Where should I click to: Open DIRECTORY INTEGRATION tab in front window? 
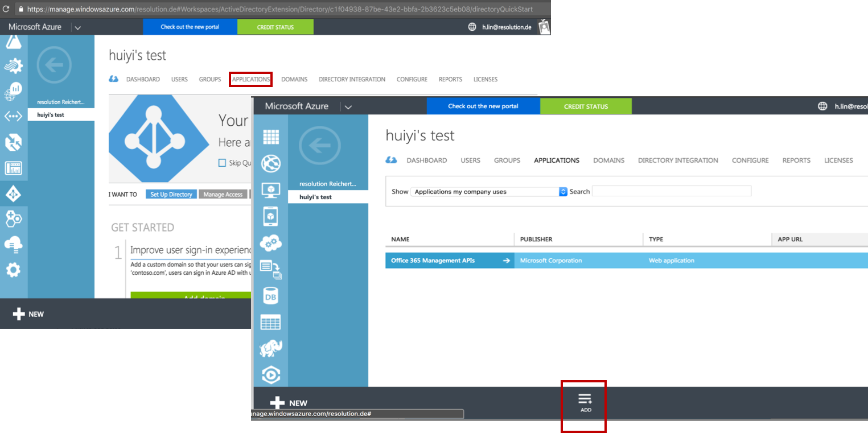click(x=678, y=160)
